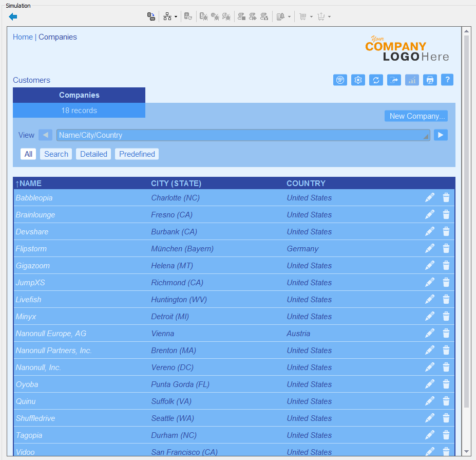Toggle the offline mode icon
476x460 pixels.
(x=340, y=80)
